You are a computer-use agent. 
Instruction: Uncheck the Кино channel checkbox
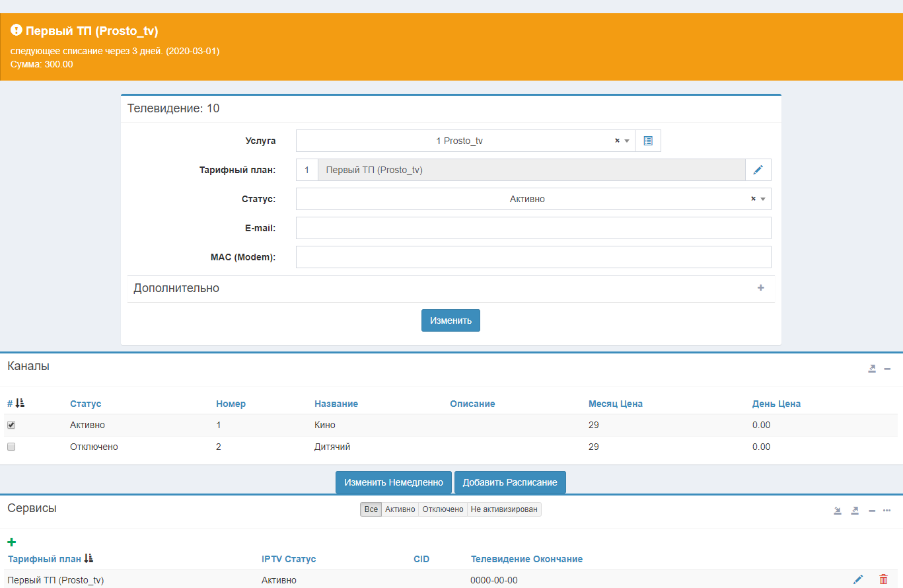coord(11,425)
